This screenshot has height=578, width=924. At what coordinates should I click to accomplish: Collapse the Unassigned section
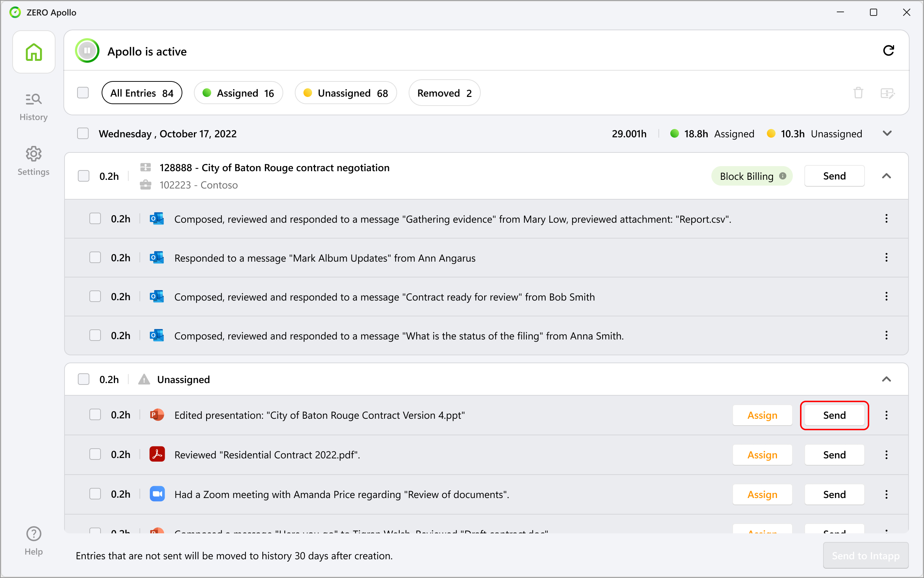[x=888, y=379]
